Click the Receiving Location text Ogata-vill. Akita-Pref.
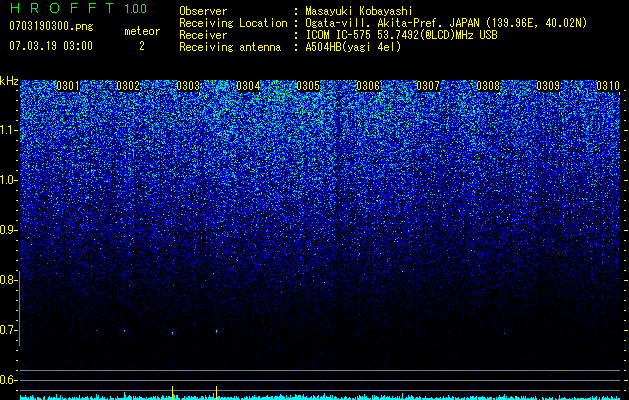Screen dimensions: 629x400 click(x=375, y=23)
